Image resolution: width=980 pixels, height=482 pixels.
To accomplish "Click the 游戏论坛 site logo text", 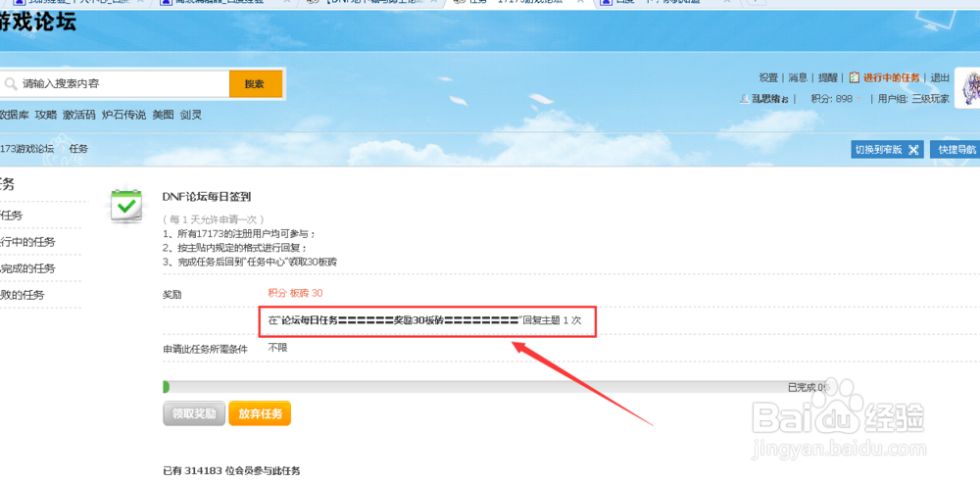I will (38, 23).
